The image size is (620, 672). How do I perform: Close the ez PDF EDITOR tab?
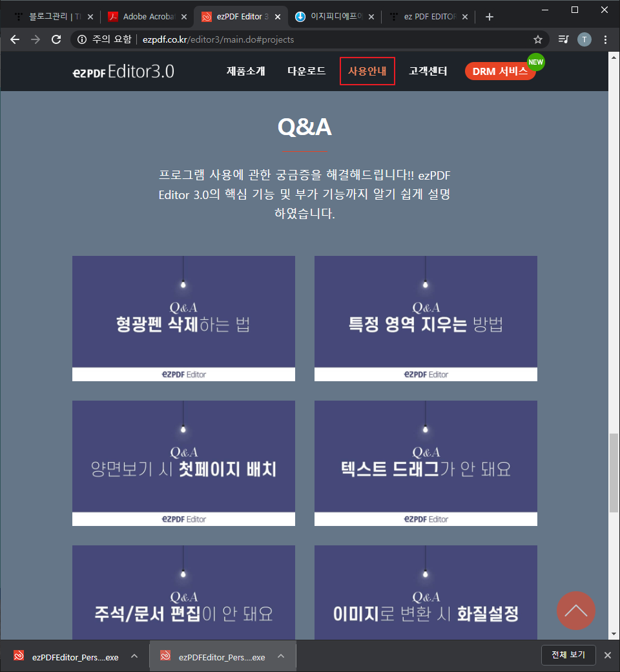tap(465, 17)
